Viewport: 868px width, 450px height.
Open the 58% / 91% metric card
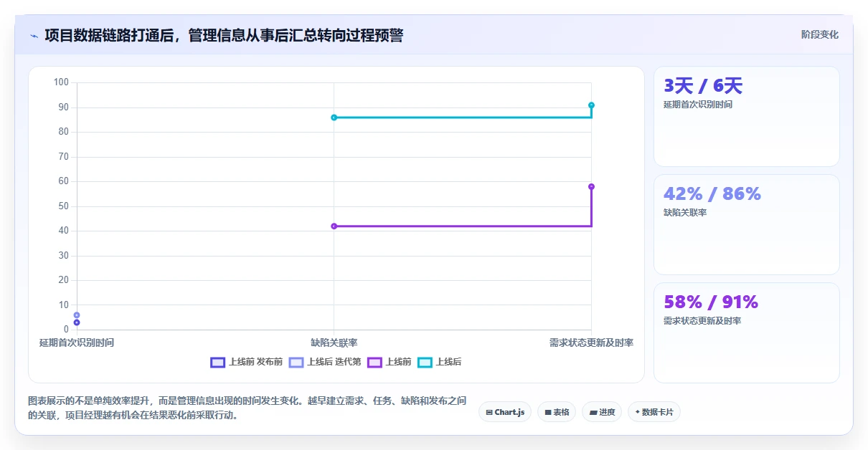[x=746, y=332]
